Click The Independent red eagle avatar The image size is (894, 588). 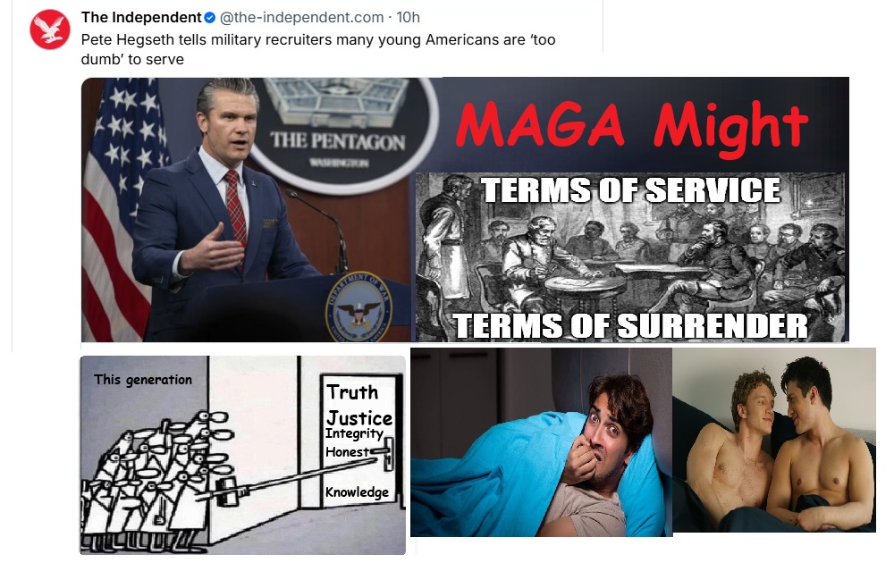(50, 29)
